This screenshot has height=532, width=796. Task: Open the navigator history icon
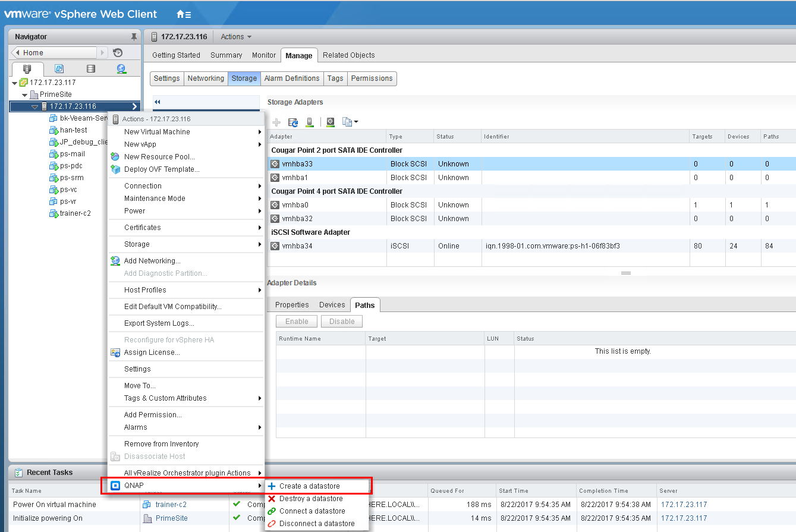118,53
